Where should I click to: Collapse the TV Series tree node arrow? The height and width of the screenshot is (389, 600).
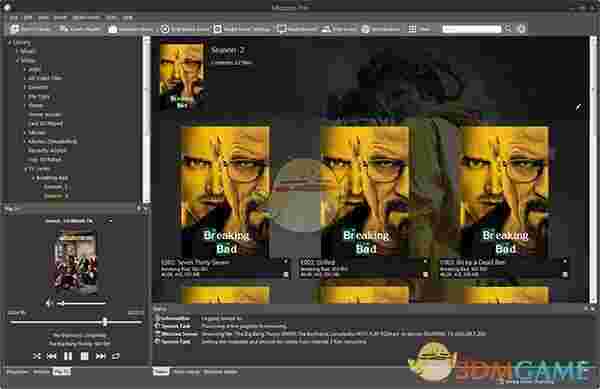(26, 169)
